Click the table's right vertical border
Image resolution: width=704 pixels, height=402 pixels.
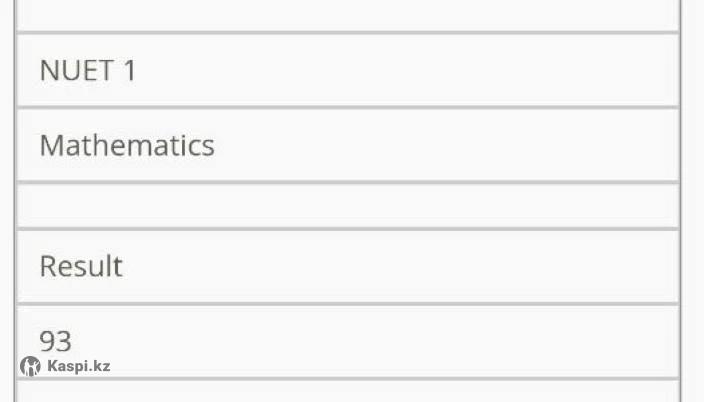coord(679,200)
